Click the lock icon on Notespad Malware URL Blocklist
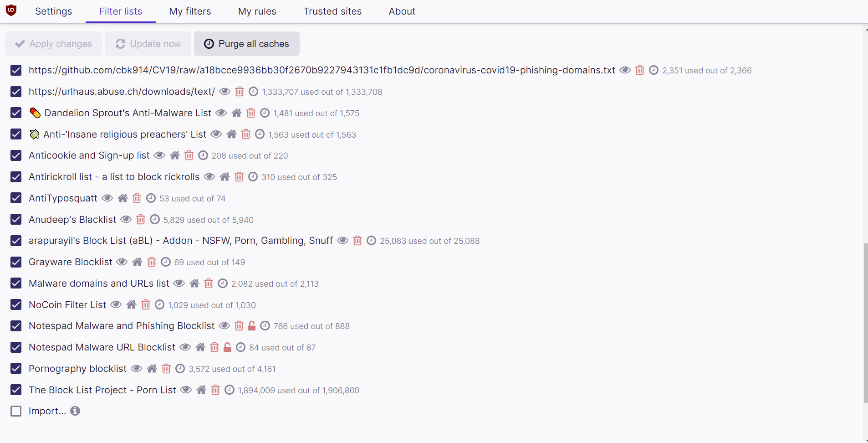 point(227,347)
